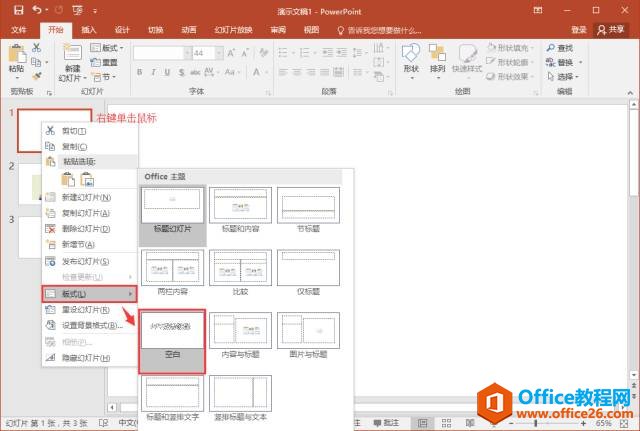
Task: Switch to the Animations (动画) tab
Action: pos(189,30)
